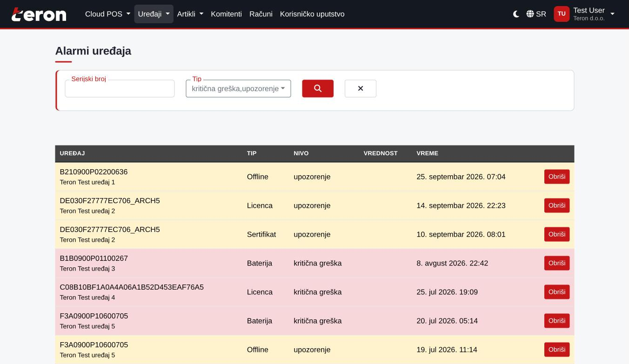Select serial number B1B0900P01100267
629x364 pixels.
coord(94,258)
